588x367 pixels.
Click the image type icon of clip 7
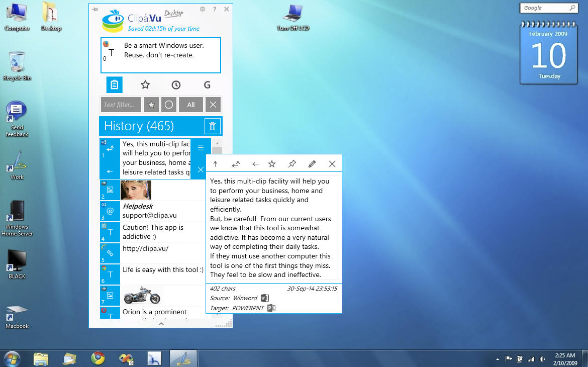click(110, 295)
